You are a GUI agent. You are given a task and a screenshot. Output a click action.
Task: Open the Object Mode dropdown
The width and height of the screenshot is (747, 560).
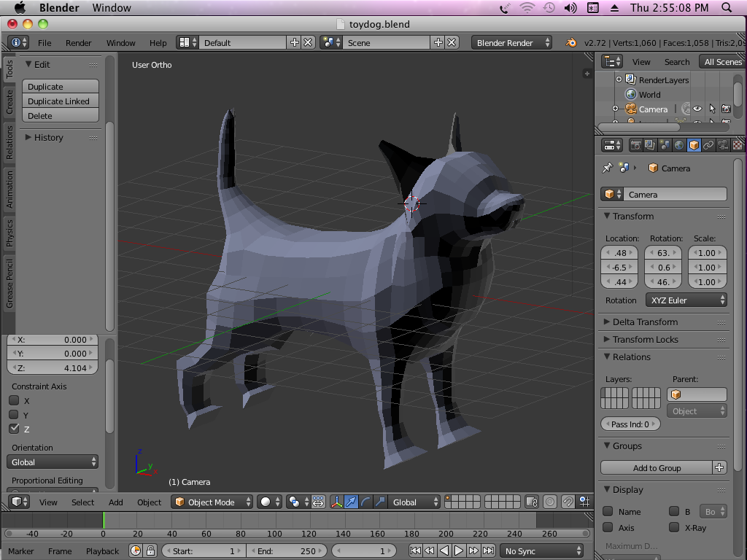point(212,502)
